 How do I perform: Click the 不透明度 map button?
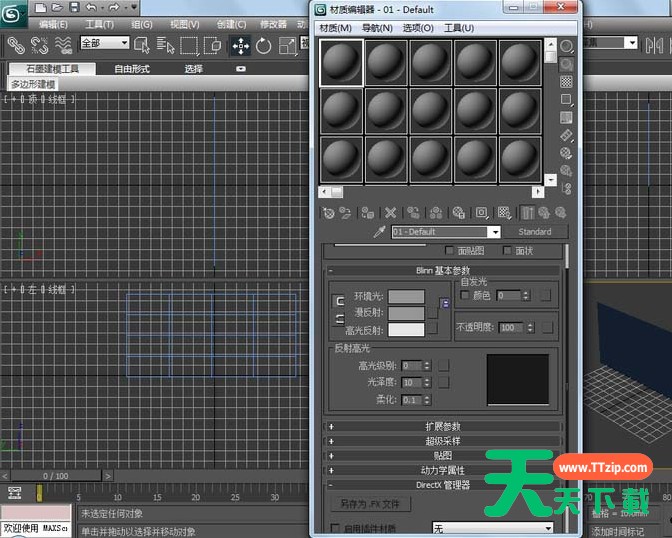(547, 328)
